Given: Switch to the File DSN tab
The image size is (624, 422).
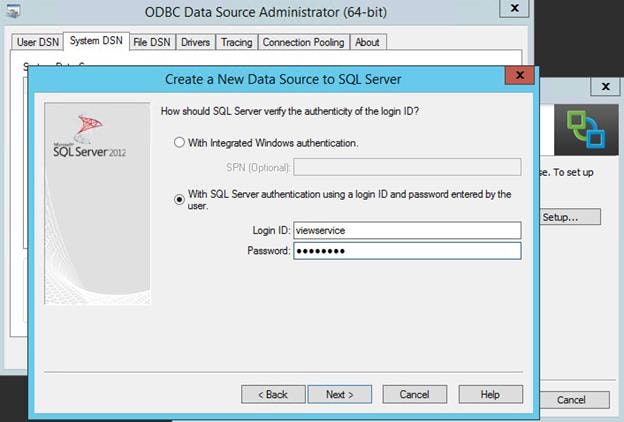Looking at the screenshot, I should click(x=152, y=42).
